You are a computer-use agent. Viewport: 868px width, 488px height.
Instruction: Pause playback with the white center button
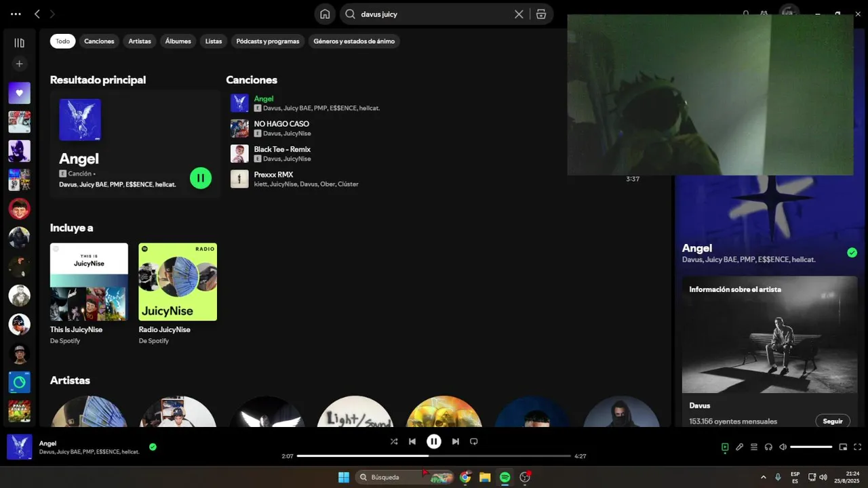point(434,441)
